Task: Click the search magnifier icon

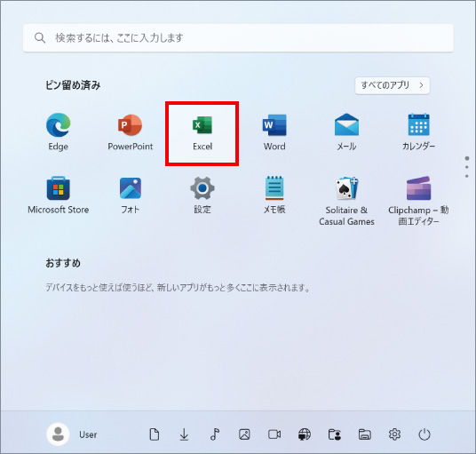Action: pos(40,38)
